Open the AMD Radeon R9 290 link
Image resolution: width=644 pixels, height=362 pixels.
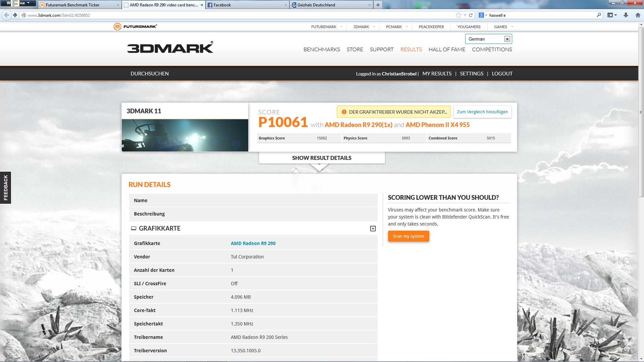pos(253,243)
